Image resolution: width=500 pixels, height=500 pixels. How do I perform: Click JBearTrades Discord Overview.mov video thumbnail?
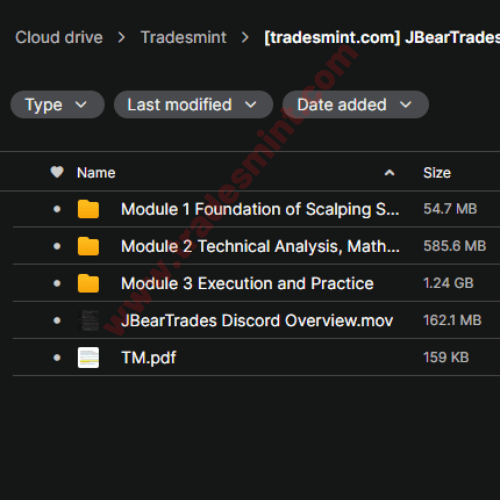point(88,320)
